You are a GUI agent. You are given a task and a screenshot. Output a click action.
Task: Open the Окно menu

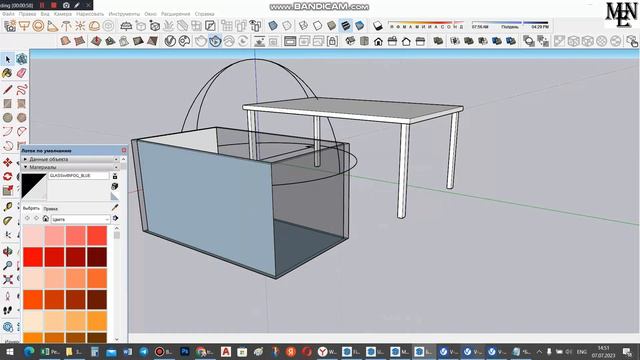click(150, 14)
